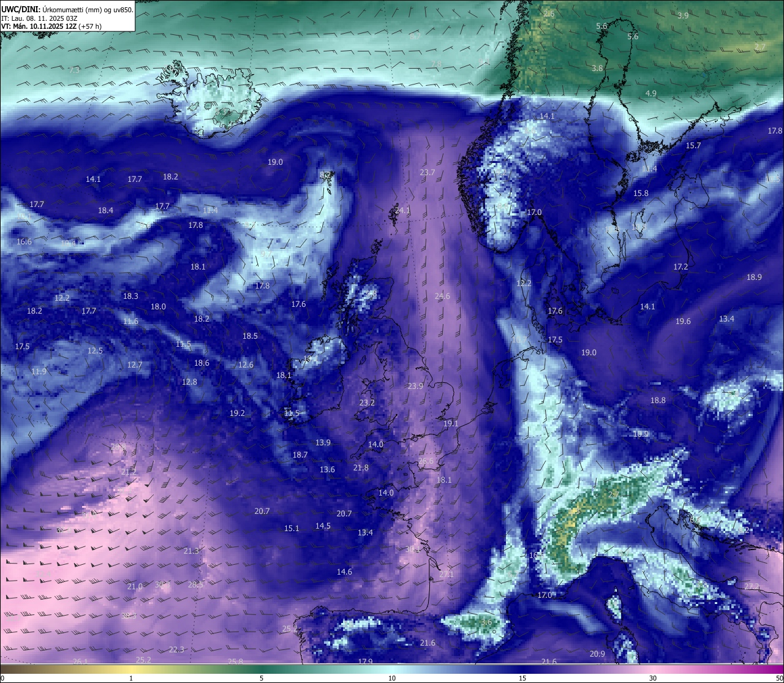Click the map value 18.7

point(300,455)
